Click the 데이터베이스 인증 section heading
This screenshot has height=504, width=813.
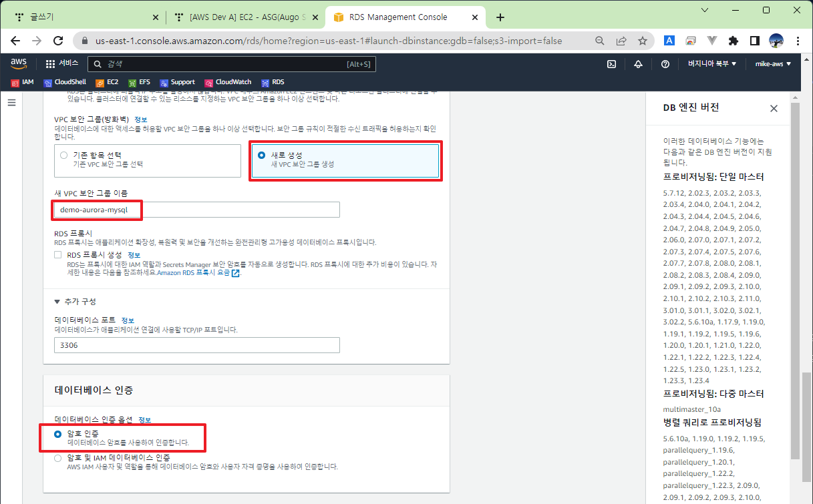(94, 390)
